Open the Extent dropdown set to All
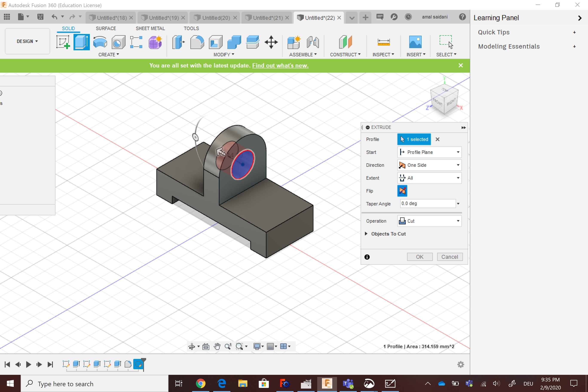 pos(429,178)
